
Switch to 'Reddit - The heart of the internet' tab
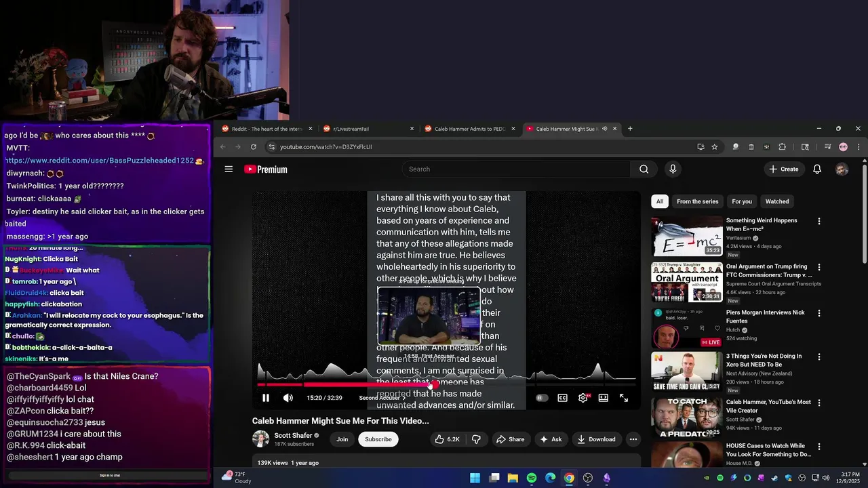(x=267, y=129)
